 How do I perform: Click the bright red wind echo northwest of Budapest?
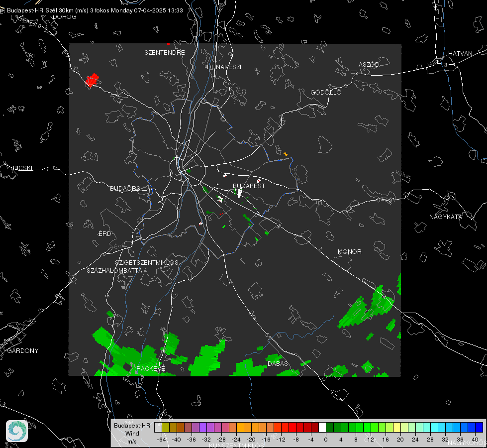tap(92, 80)
